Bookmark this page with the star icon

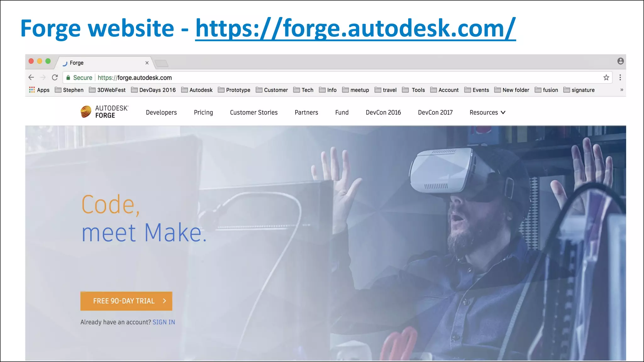pyautogui.click(x=606, y=78)
